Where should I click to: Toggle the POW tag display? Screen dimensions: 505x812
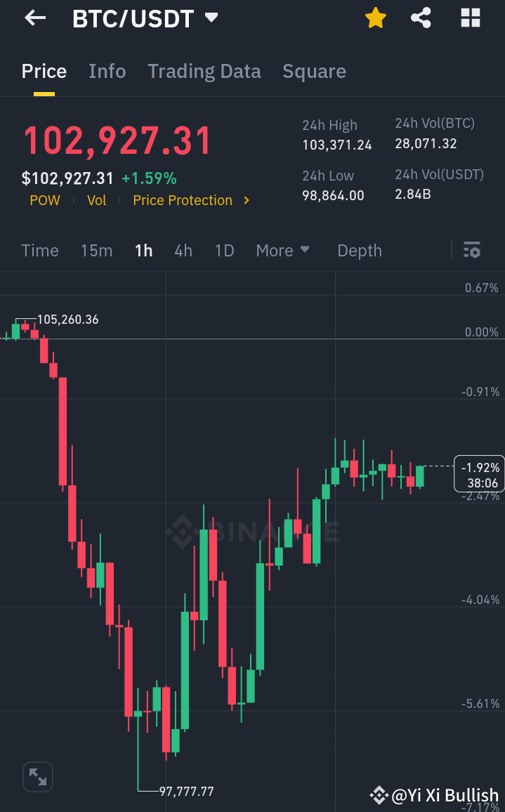45,200
